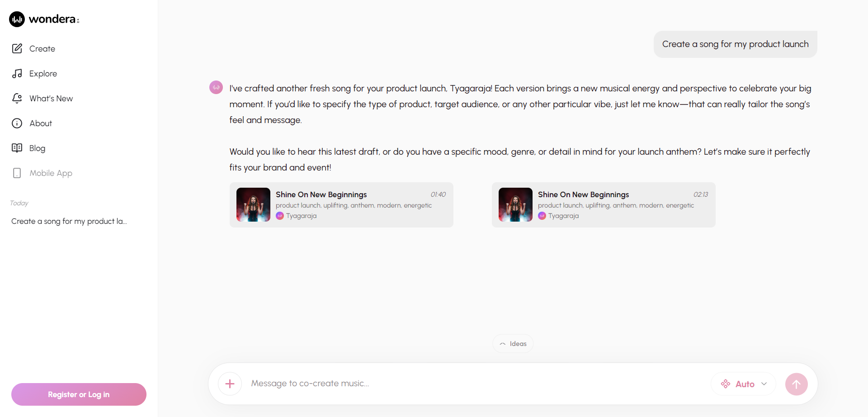
Task: Go to What's New page
Action: [51, 99]
